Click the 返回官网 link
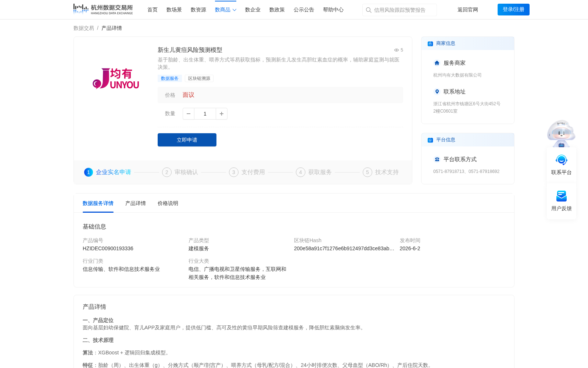The image size is (588, 368). pyautogui.click(x=468, y=10)
